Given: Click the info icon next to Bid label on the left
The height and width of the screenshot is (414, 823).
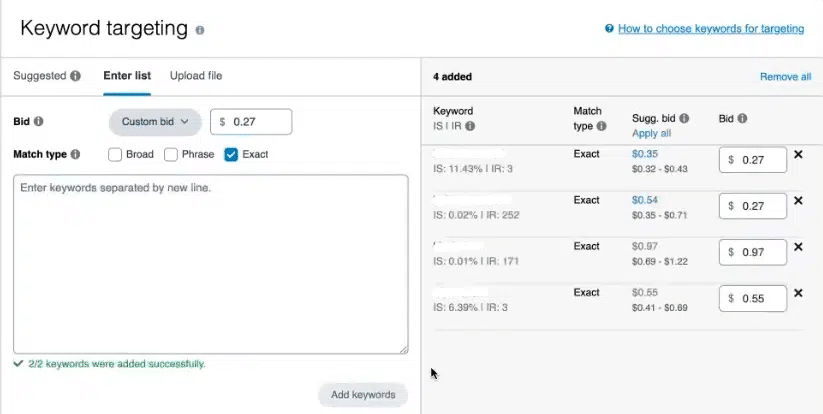Looking at the screenshot, I should (x=39, y=122).
